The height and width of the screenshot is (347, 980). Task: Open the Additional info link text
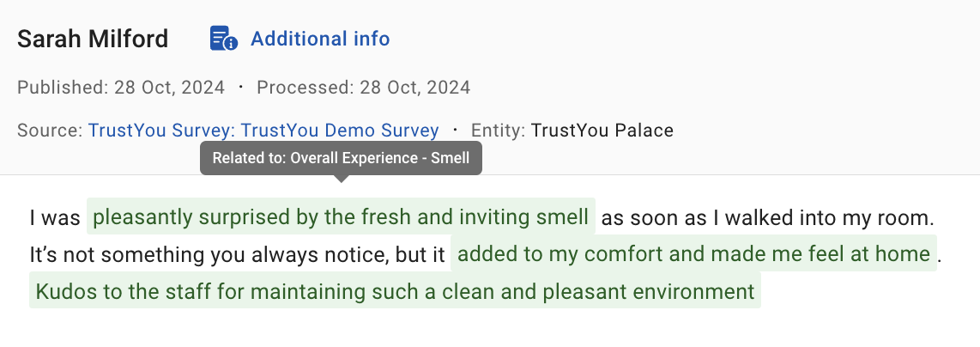(320, 39)
